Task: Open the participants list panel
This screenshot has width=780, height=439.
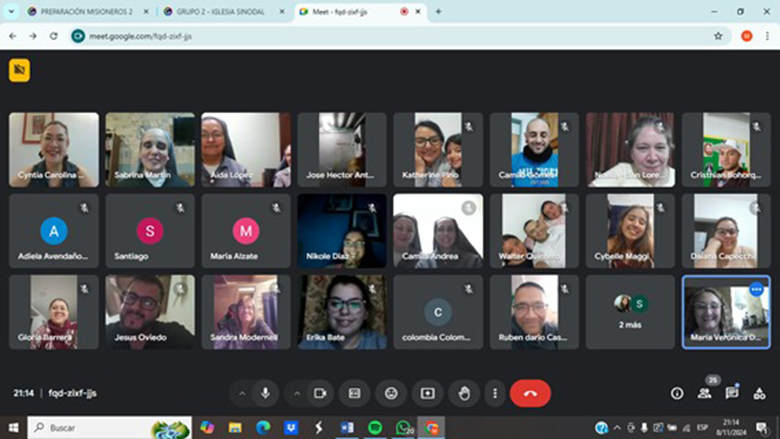Action: coord(704,393)
